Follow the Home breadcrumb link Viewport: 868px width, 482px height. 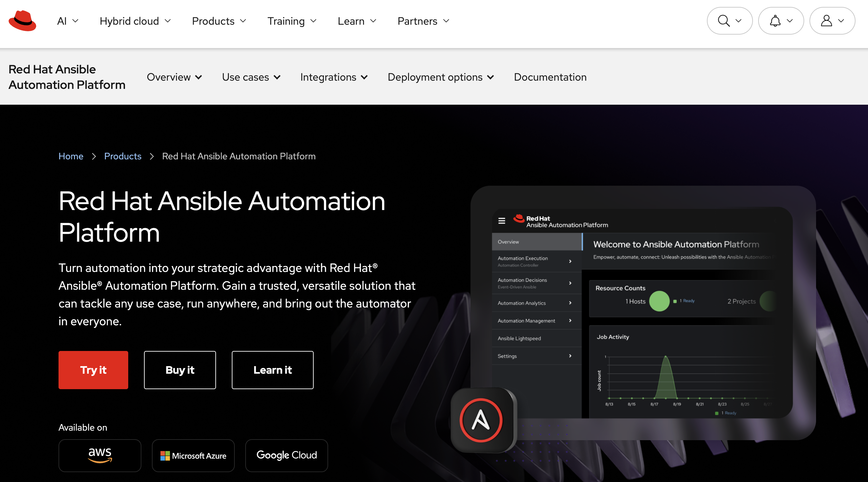point(71,156)
